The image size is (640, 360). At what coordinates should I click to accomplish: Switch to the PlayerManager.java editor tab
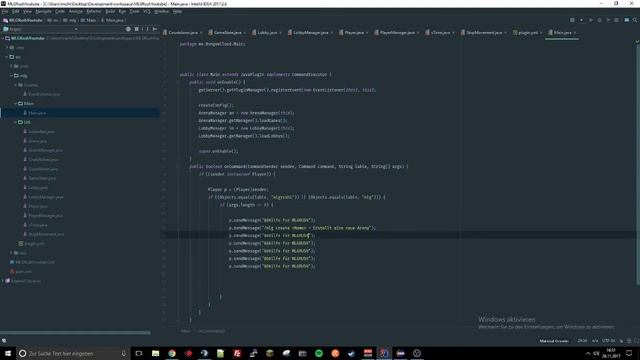397,32
